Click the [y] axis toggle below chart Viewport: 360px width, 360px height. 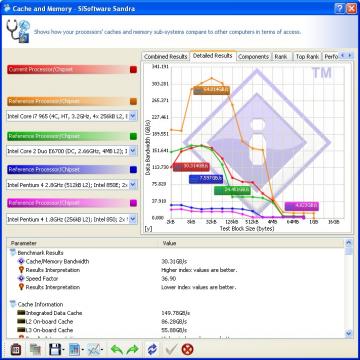click(x=148, y=229)
